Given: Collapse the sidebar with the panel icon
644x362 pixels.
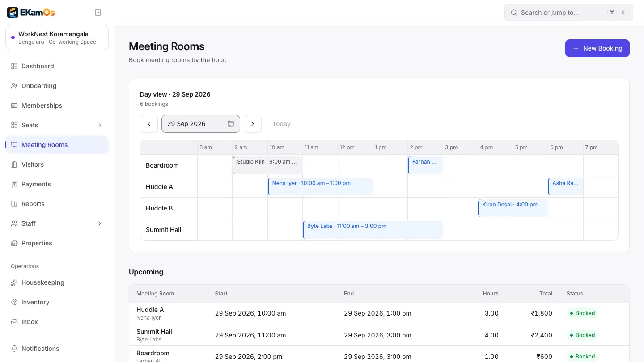Looking at the screenshot, I should (x=98, y=13).
